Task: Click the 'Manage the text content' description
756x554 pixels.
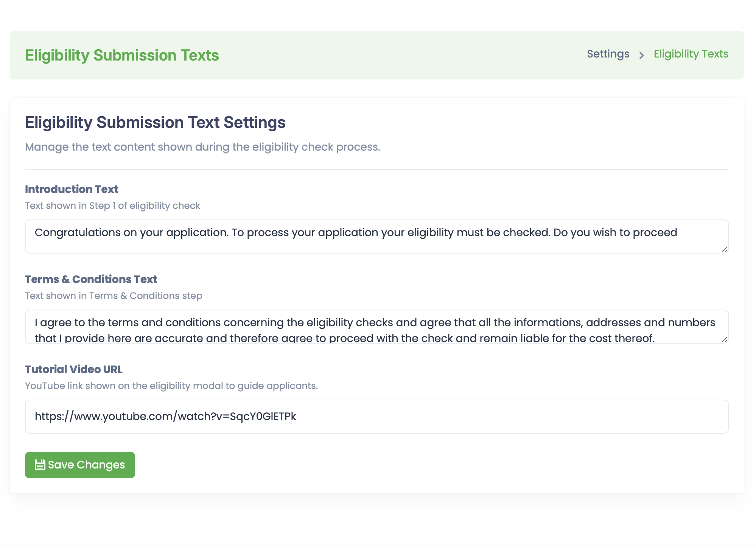Action: coord(202,147)
